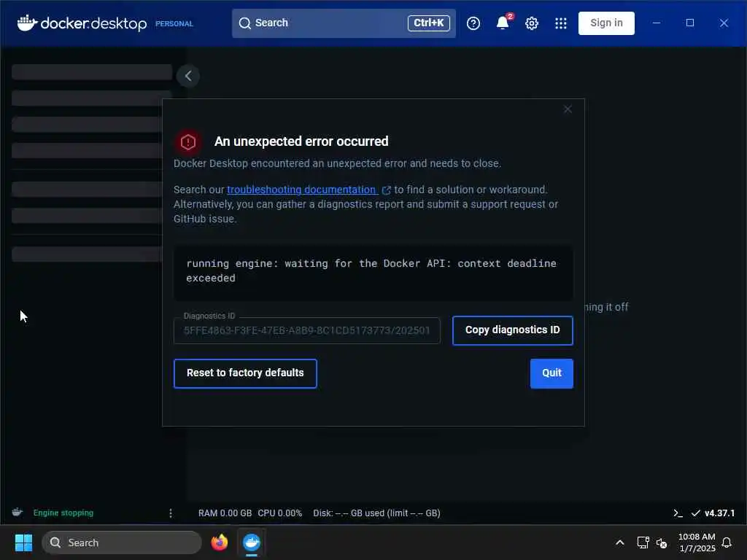Screen dimensions: 747x560
Task: Show hidden tray icons chevron
Action: tap(620, 542)
